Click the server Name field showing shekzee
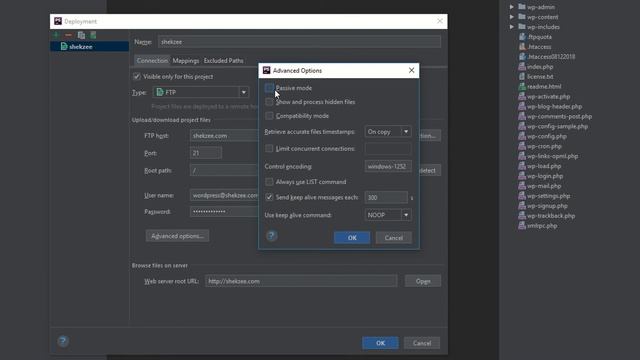Viewport: 640px width, 360px height. click(x=299, y=42)
